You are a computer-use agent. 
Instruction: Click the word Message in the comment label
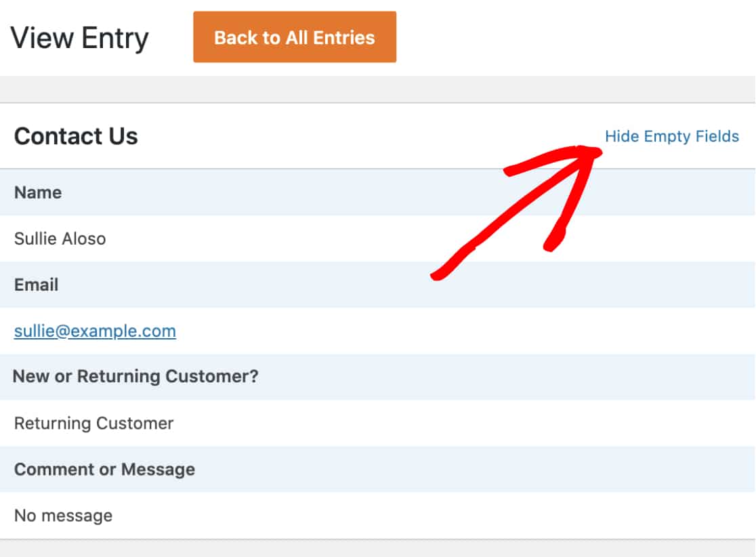[x=158, y=469]
